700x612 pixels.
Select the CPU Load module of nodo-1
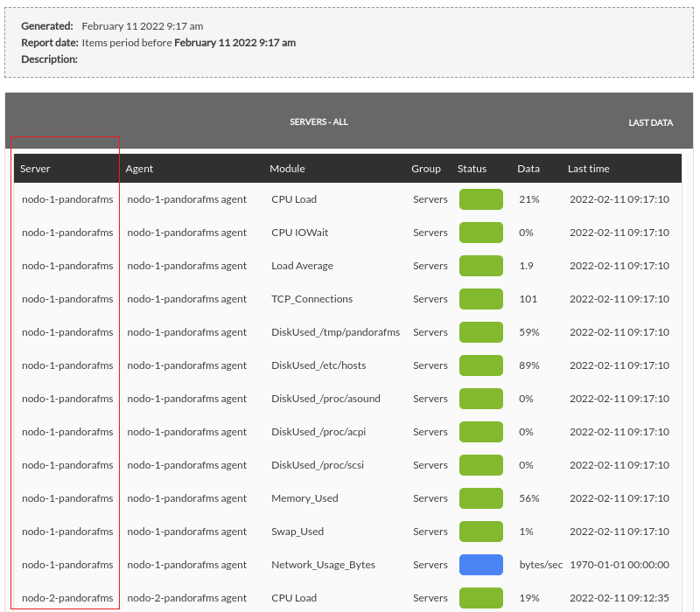coord(294,199)
